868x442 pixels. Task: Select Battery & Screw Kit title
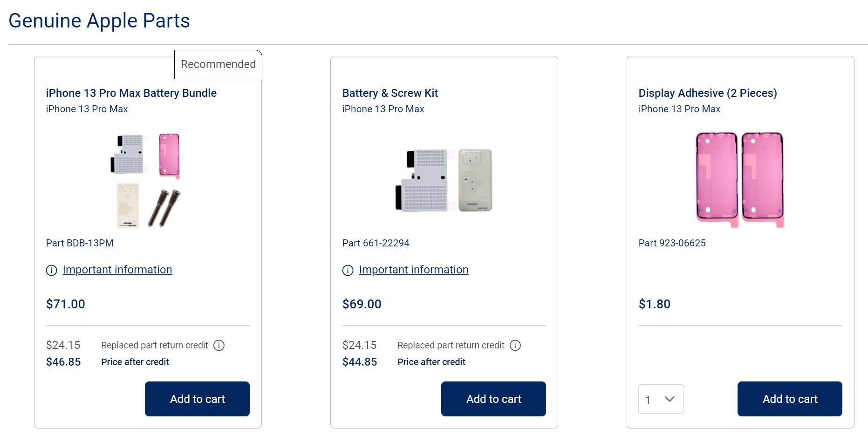pyautogui.click(x=390, y=93)
